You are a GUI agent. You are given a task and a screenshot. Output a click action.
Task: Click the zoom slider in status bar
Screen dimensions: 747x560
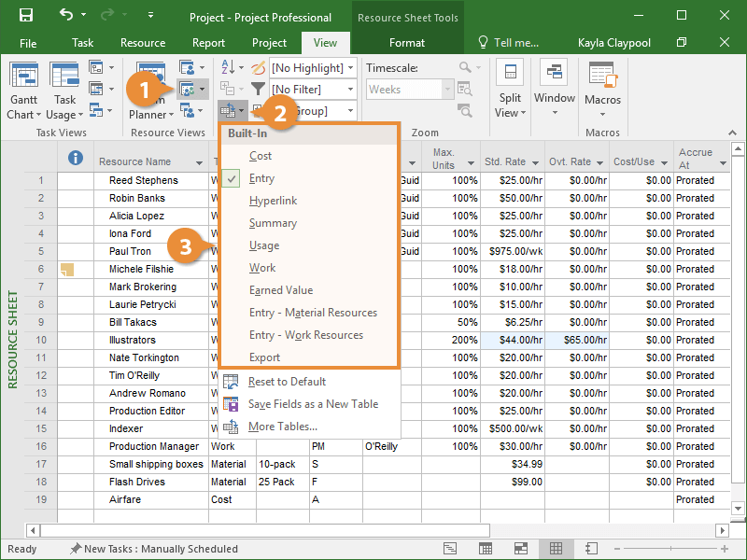672,549
